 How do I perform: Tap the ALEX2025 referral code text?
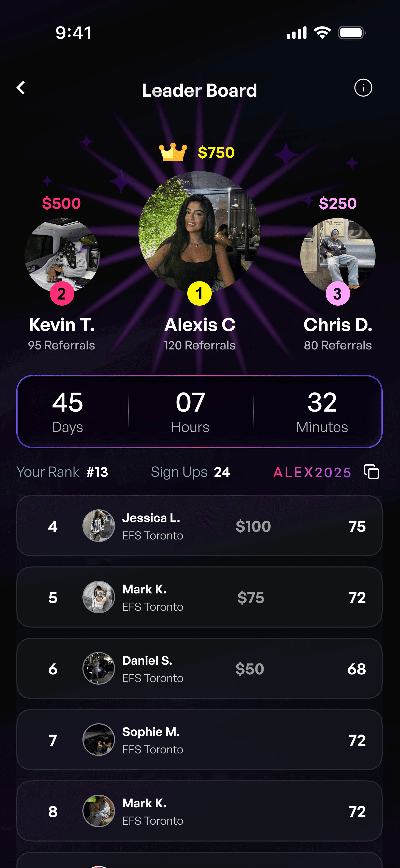coord(312,472)
